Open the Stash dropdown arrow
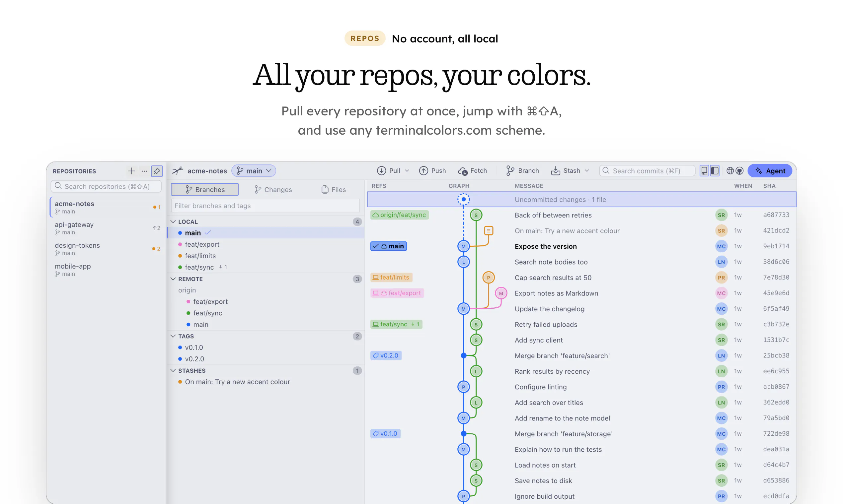Image resolution: width=843 pixels, height=504 pixels. [587, 170]
